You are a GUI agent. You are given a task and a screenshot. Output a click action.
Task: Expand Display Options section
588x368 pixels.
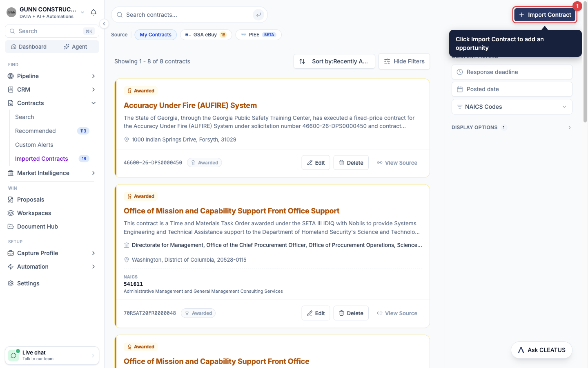pyautogui.click(x=512, y=128)
